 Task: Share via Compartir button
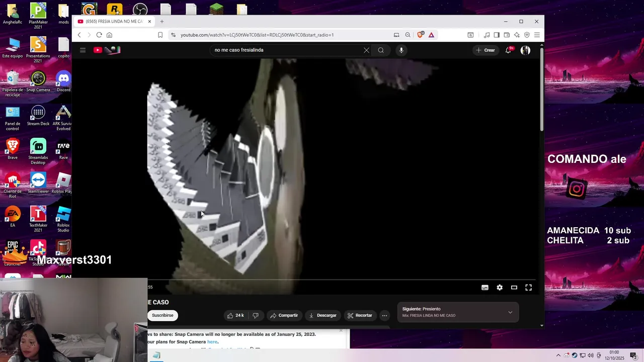click(284, 315)
